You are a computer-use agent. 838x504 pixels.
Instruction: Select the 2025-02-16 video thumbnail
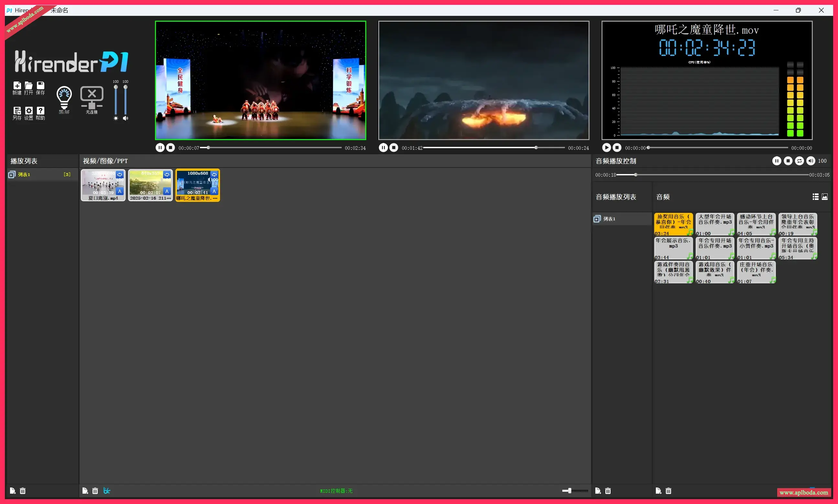[x=150, y=185]
